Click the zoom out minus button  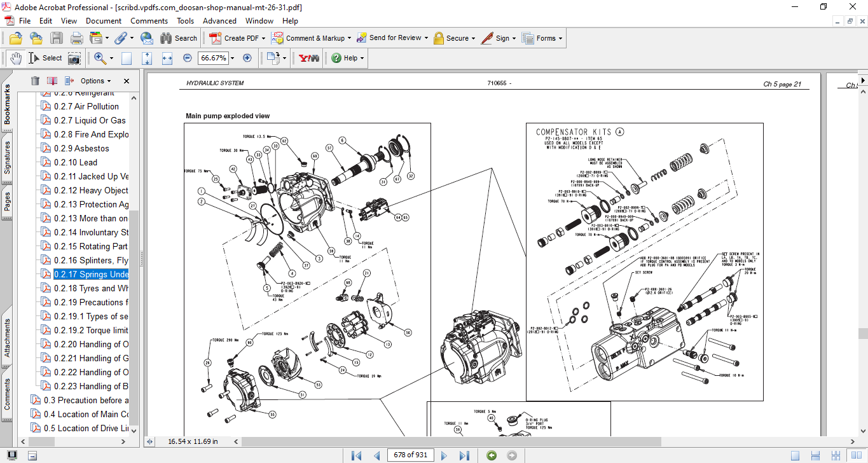(x=187, y=58)
